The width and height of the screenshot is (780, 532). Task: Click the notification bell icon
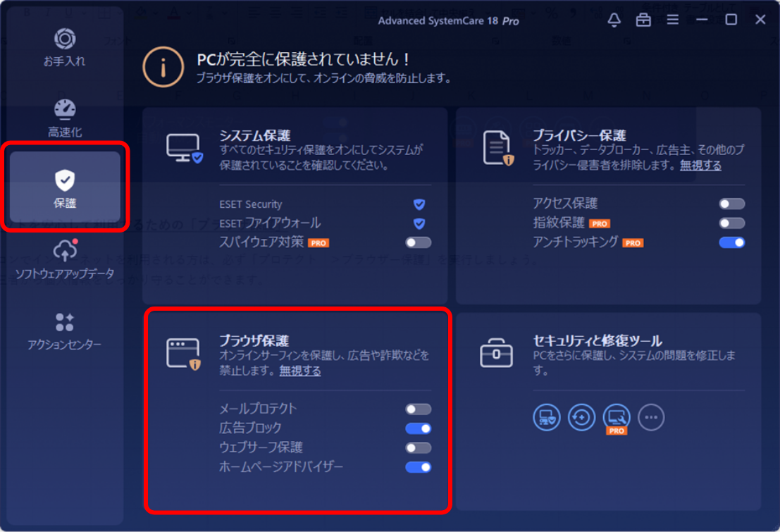point(614,20)
